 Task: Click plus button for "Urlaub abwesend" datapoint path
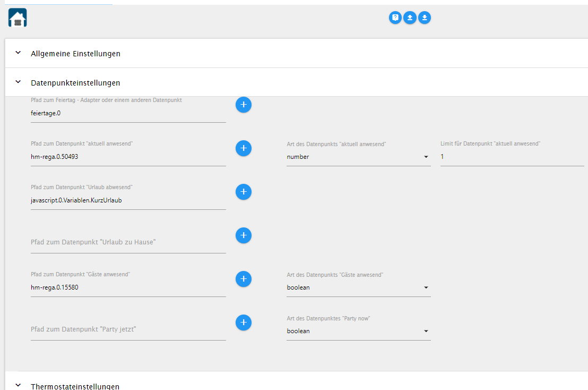(x=244, y=192)
